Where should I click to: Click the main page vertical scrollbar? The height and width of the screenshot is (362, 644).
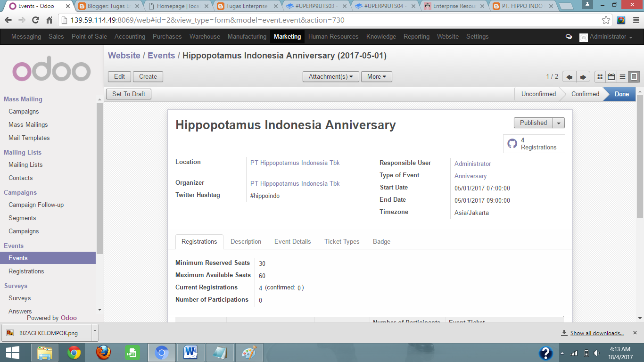pyautogui.click(x=640, y=156)
